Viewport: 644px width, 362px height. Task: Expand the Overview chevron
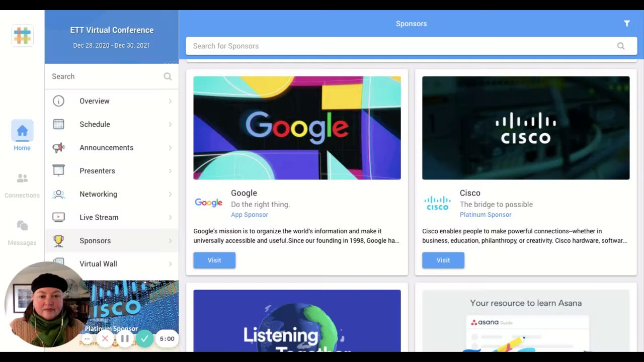170,101
